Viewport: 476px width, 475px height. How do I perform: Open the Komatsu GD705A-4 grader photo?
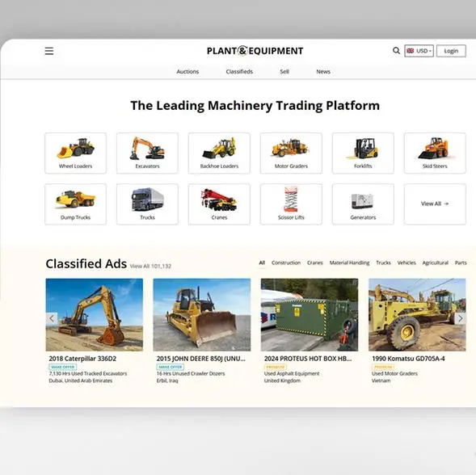(417, 315)
